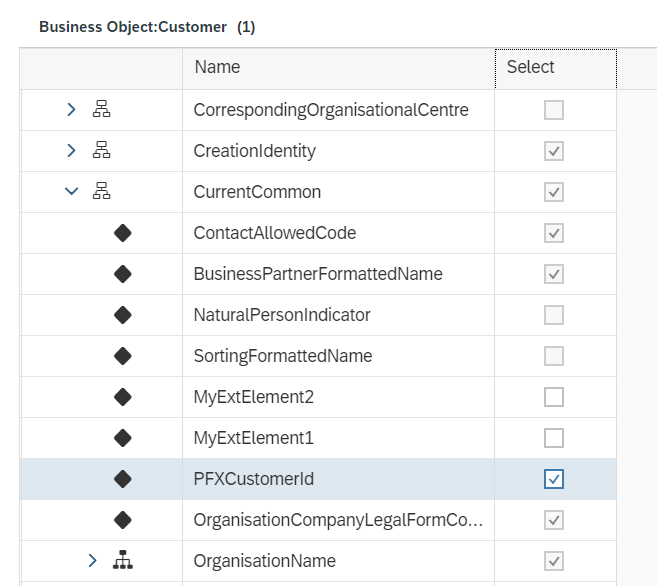Expand the CorrespondingOrganisationalCentre node

point(71,110)
